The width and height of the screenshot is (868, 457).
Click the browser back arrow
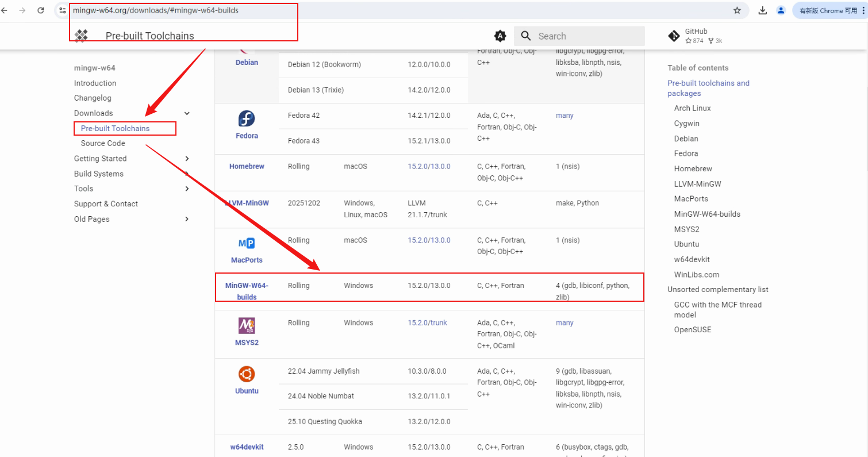[5, 10]
